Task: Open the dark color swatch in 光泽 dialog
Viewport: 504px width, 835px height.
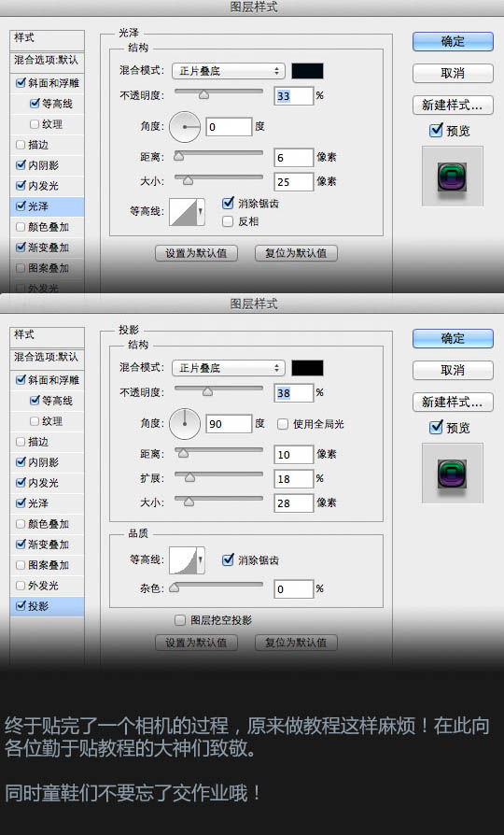Action: pyautogui.click(x=307, y=71)
